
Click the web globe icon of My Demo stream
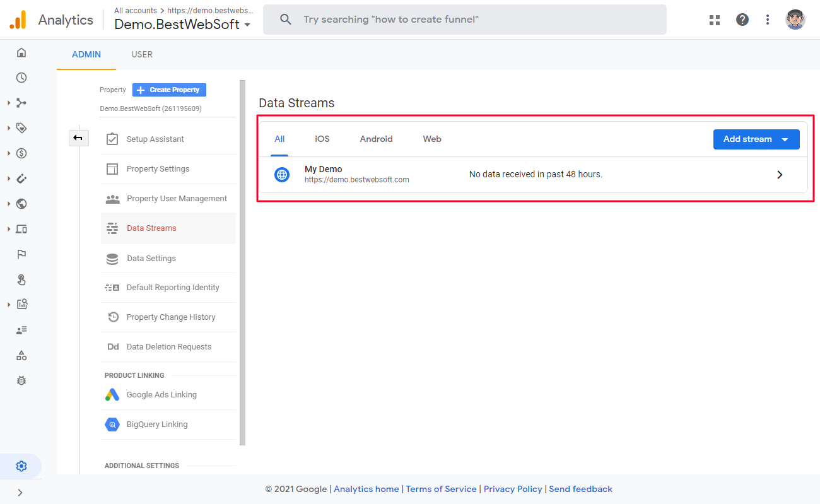click(x=282, y=175)
